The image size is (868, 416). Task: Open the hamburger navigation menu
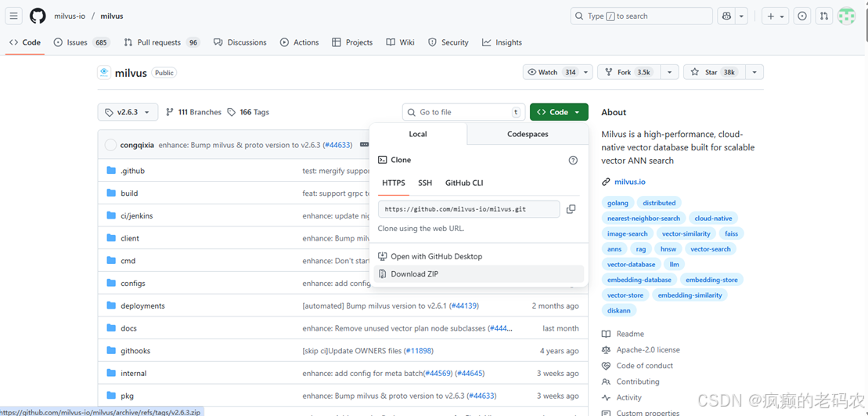point(14,16)
